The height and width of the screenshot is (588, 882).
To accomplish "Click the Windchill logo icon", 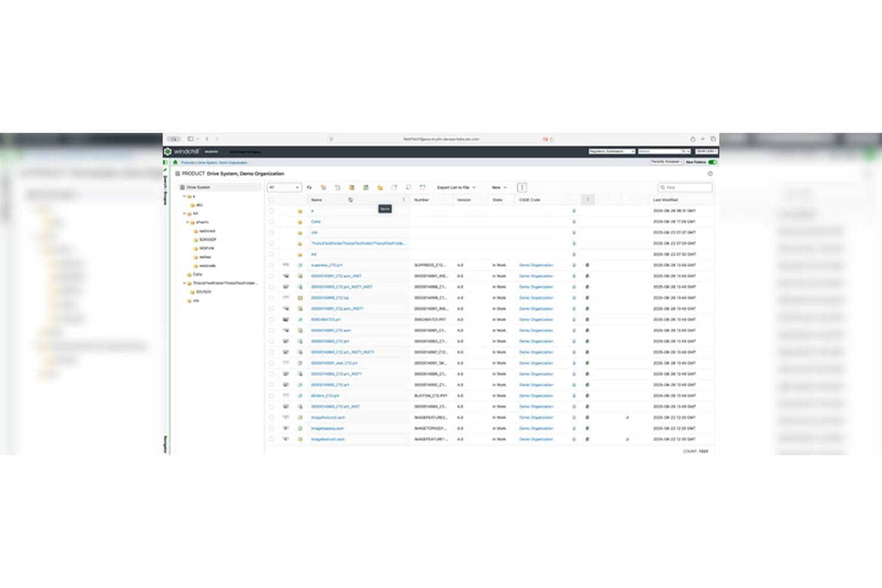I will coord(168,152).
